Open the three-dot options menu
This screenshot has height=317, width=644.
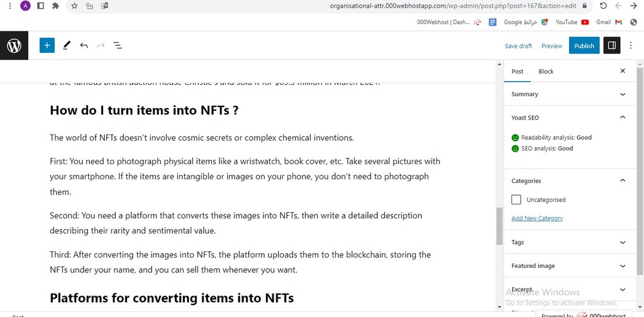(631, 45)
